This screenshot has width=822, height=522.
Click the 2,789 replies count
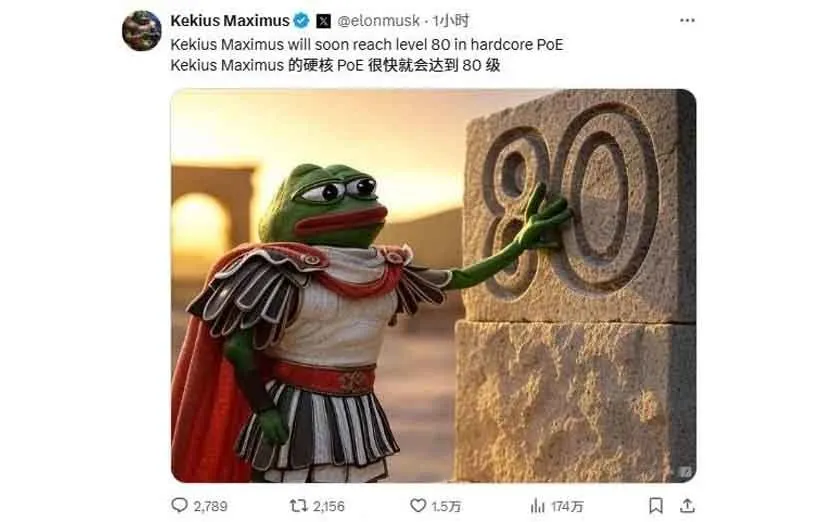coord(210,506)
